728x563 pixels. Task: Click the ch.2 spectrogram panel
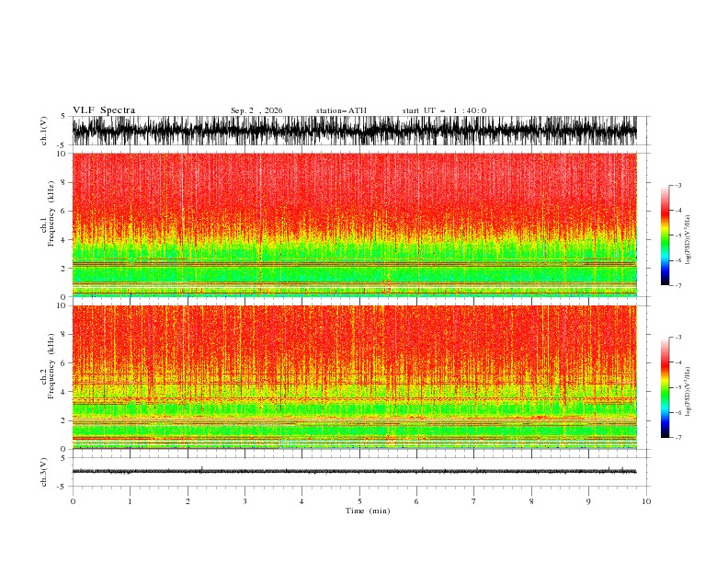(354, 377)
